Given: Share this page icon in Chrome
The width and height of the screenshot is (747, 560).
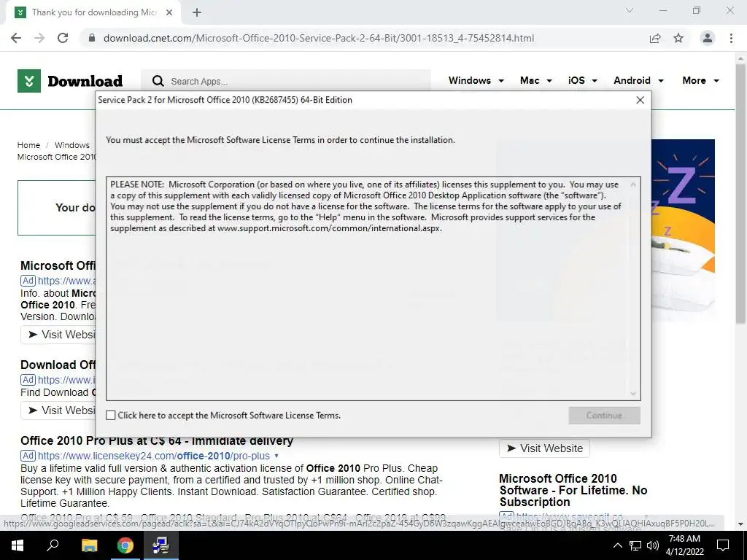Looking at the screenshot, I should click(655, 38).
